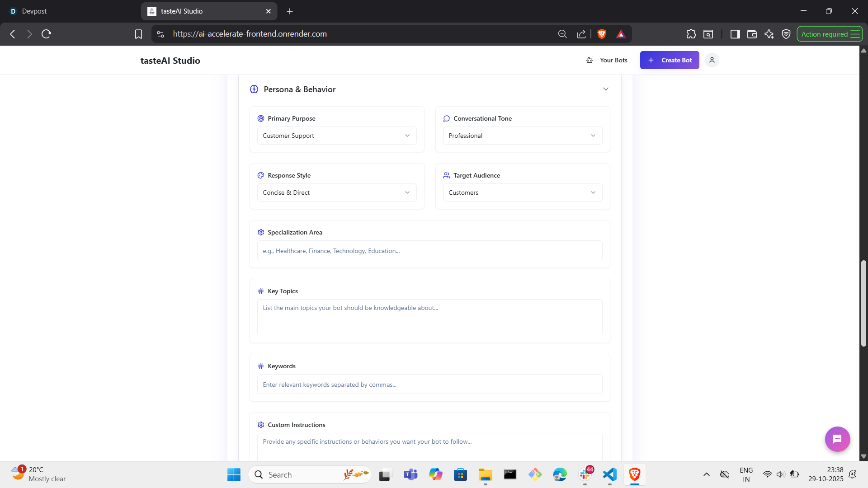Screen dimensions: 868x488
Task: Reload the current page
Action: click(46, 34)
